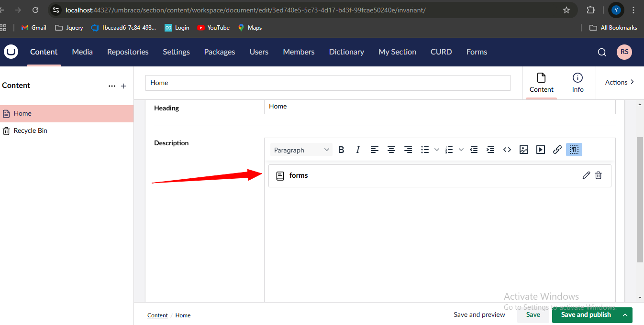Open the YouTube bookmark
Viewport: 644px width, 325px height.
213,28
